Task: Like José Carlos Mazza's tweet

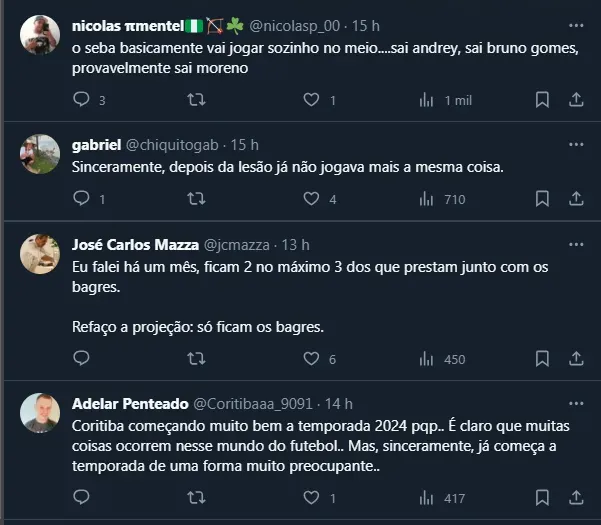Action: click(x=311, y=359)
